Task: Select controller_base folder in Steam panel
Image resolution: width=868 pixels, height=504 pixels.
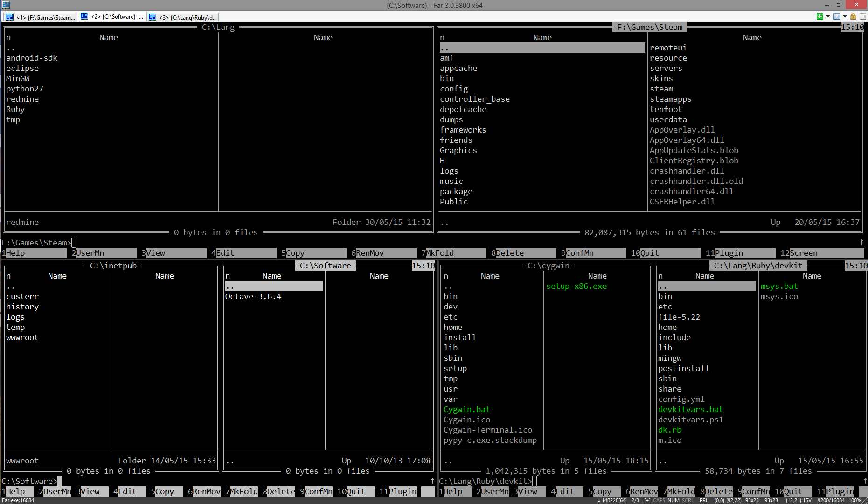Action: 475,99
